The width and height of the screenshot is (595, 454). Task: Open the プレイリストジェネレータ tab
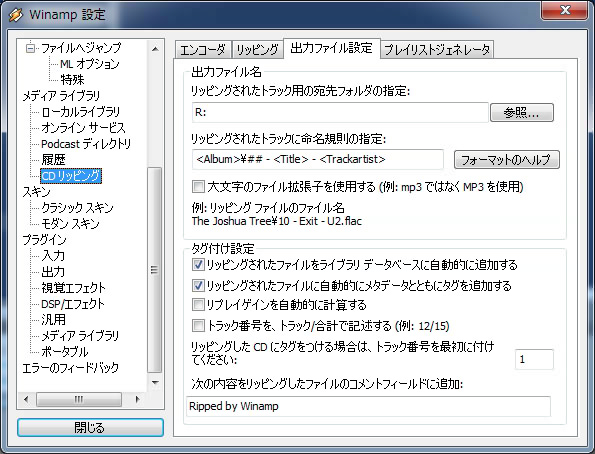tap(437, 50)
